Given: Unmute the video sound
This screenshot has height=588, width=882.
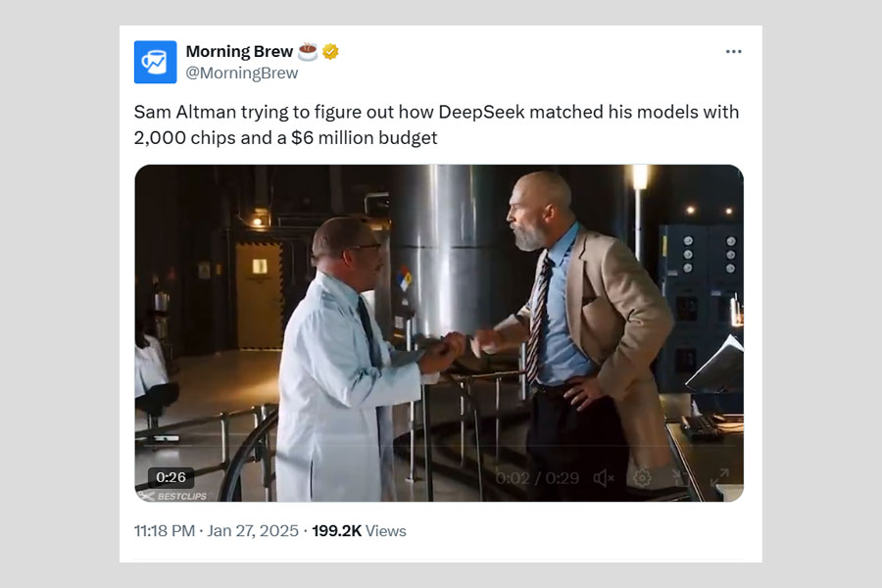Looking at the screenshot, I should pyautogui.click(x=604, y=478).
